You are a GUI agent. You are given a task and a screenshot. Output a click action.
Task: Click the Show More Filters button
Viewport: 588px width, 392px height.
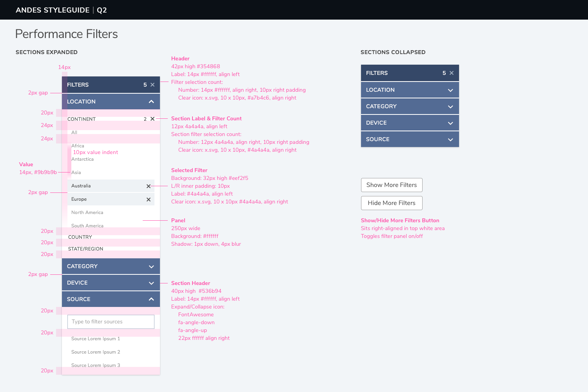(x=392, y=185)
